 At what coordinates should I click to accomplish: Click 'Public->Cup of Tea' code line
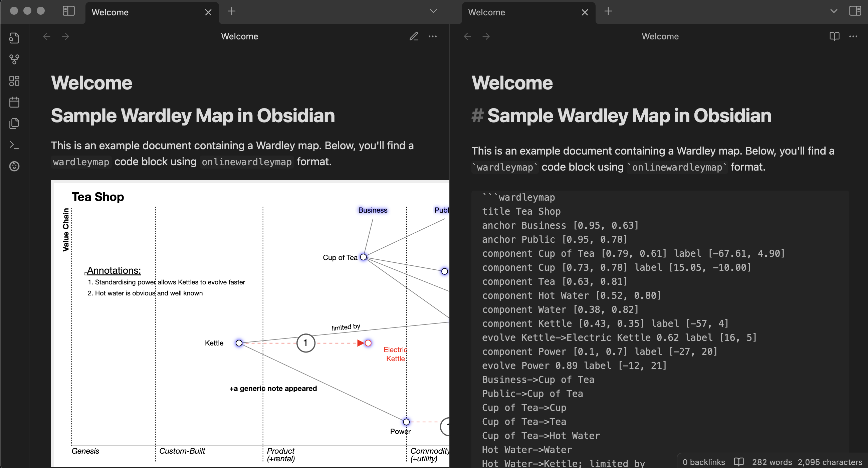pyautogui.click(x=532, y=394)
